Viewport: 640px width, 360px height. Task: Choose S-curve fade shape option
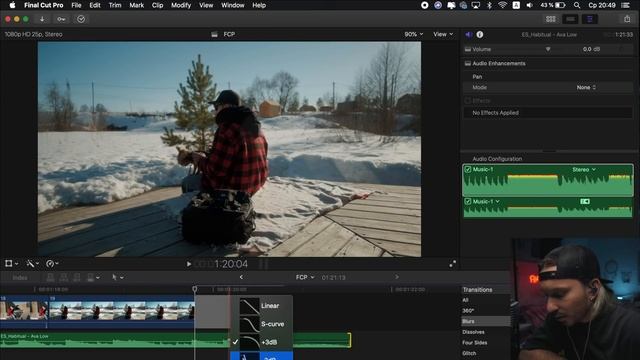pos(262,324)
